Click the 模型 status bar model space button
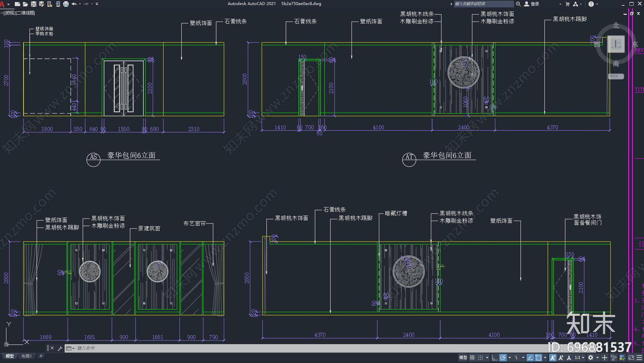The height and width of the screenshot is (363, 644). pyautogui.click(x=463, y=357)
